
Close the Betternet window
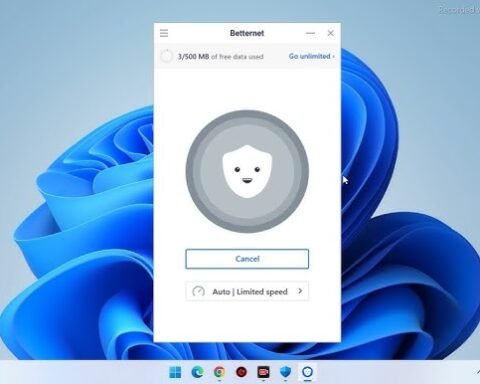point(330,33)
